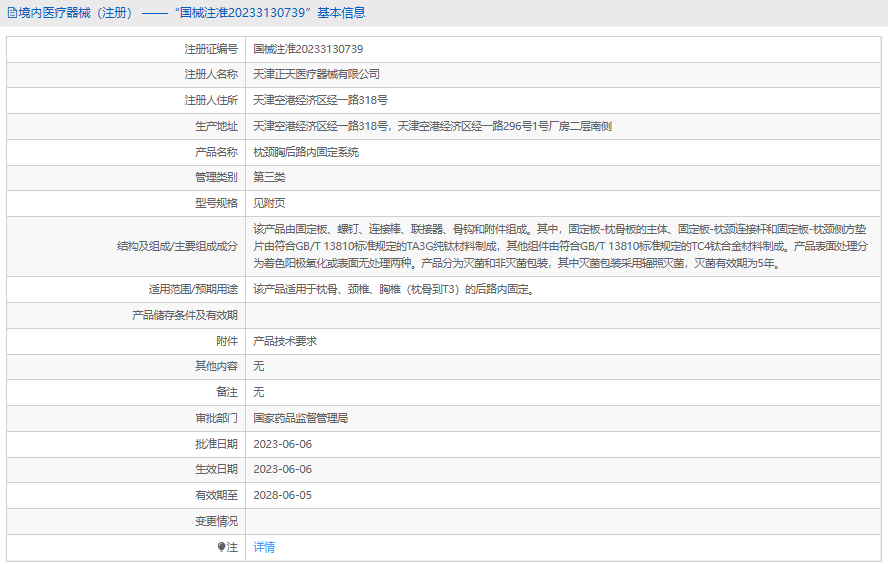Image resolution: width=888 pixels, height=564 pixels.
Task: Click the 管理类别 label cell
Action: 126,177
